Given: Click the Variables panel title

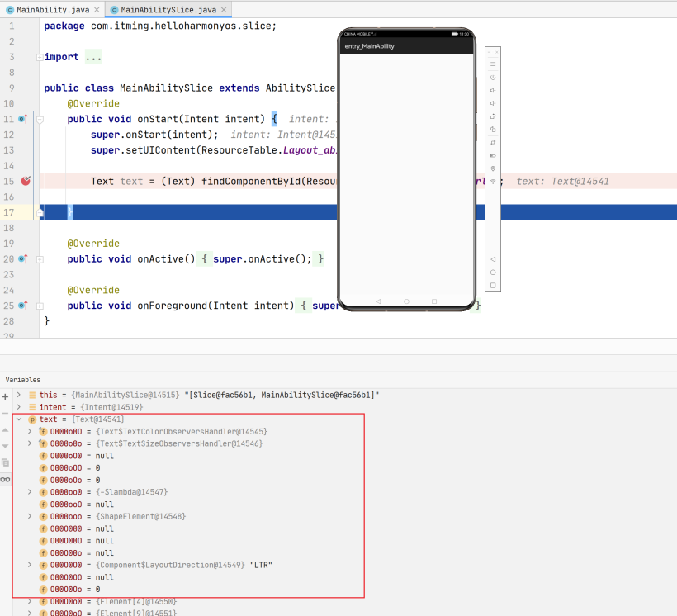Looking at the screenshot, I should 23,380.
